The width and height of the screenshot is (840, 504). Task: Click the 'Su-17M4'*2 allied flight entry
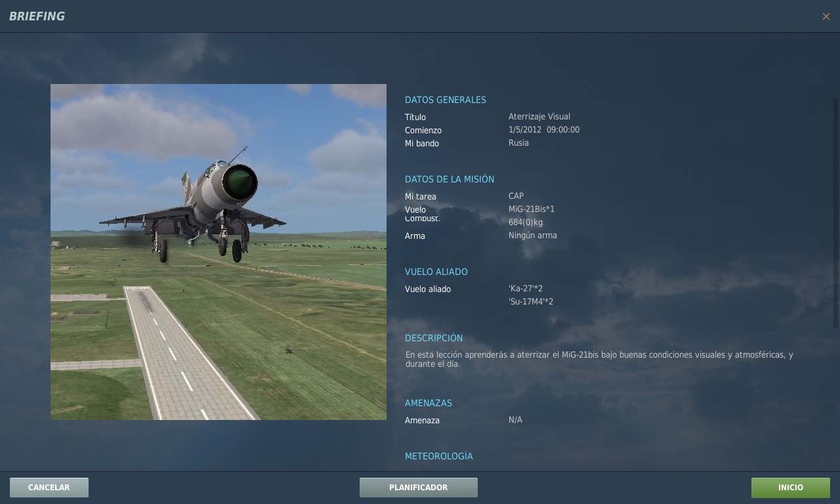tap(530, 302)
